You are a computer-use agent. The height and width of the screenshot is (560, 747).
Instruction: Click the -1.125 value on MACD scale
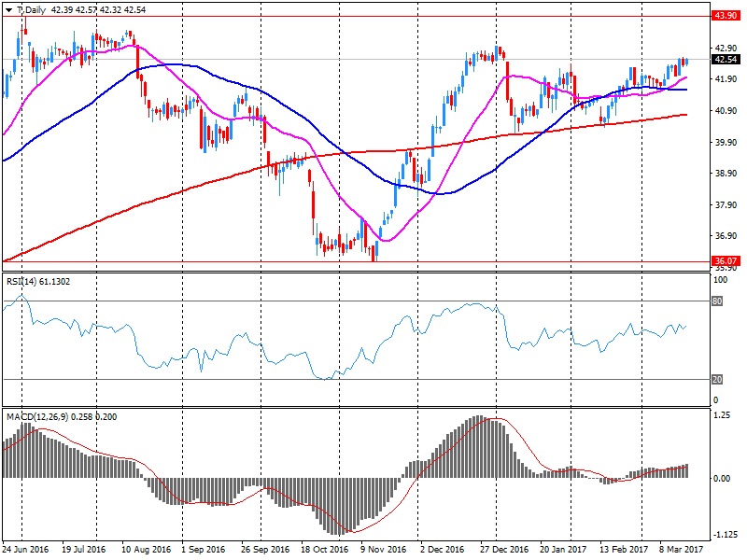coord(724,535)
